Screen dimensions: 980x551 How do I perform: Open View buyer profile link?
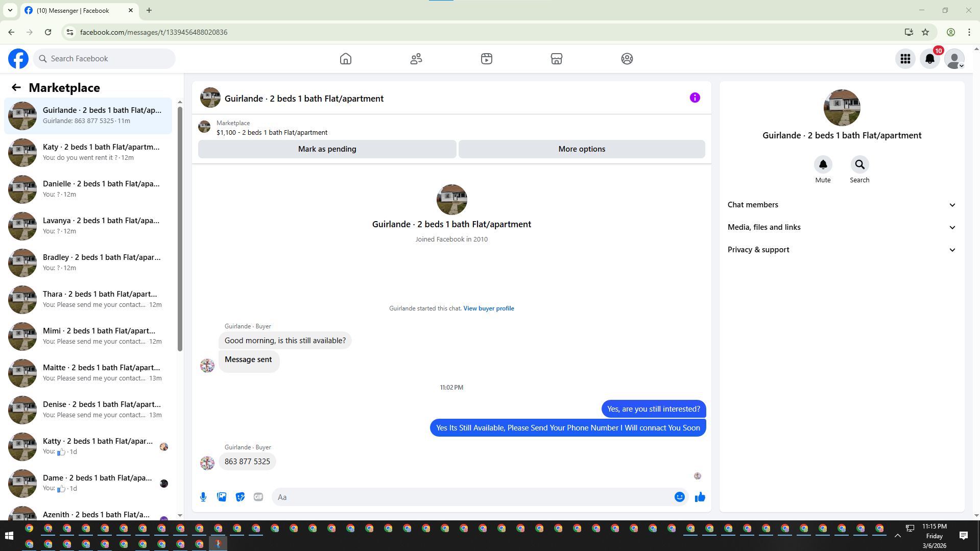[489, 308]
